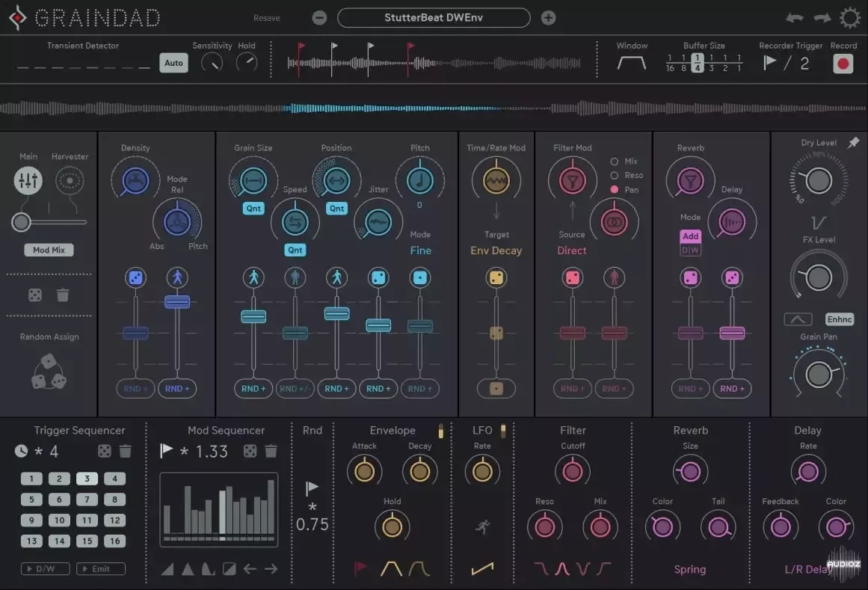Click the undo arrow icon
The width and height of the screenshot is (868, 590).
795,18
